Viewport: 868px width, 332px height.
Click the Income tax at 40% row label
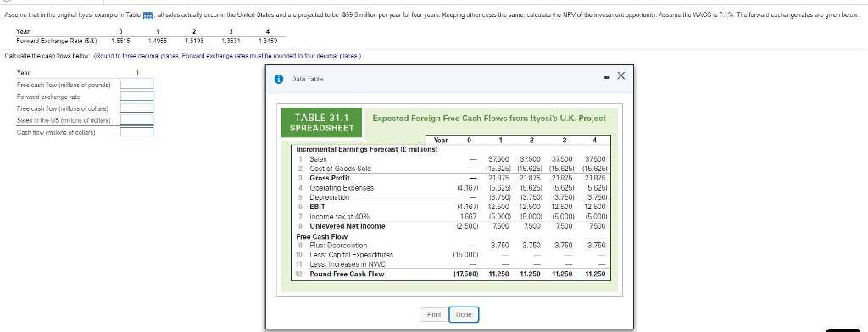[339, 216]
